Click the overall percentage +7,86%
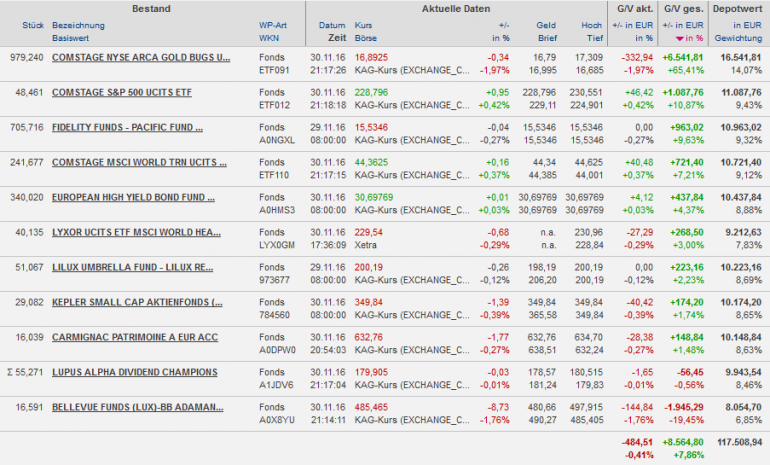Screen dimensions: 770x465 pos(688,455)
